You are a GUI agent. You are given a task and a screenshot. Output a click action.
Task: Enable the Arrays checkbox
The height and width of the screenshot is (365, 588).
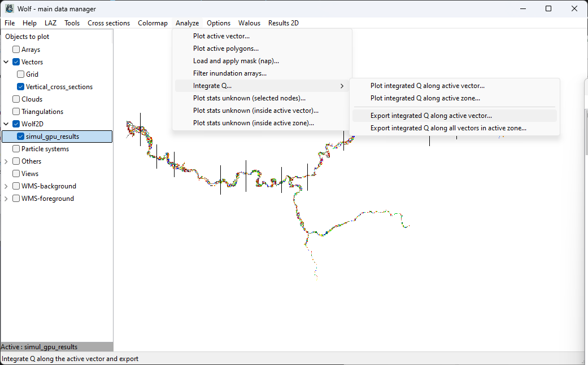tap(16, 50)
